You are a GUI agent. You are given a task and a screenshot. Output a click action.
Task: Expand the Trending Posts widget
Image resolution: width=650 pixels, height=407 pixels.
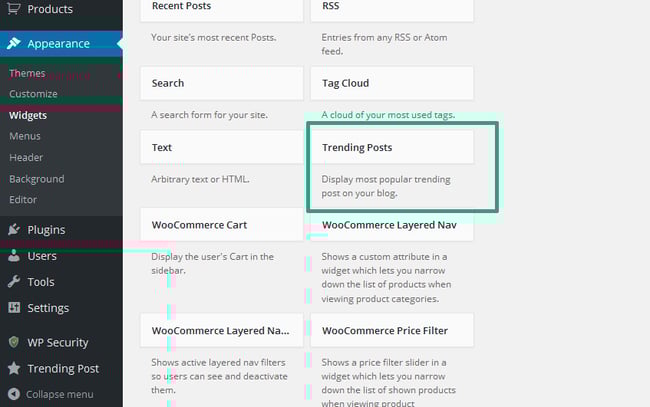pyautogui.click(x=392, y=148)
